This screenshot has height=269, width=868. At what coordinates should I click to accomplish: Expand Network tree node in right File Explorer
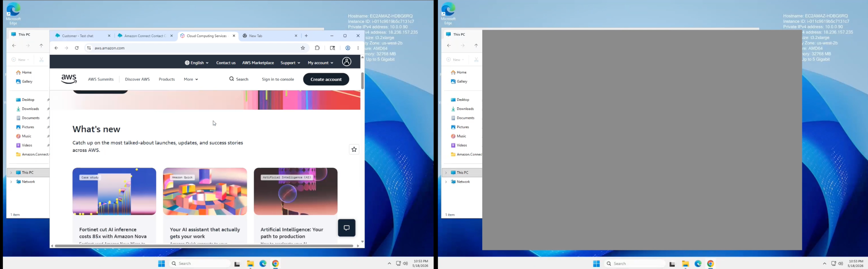pyautogui.click(x=446, y=182)
